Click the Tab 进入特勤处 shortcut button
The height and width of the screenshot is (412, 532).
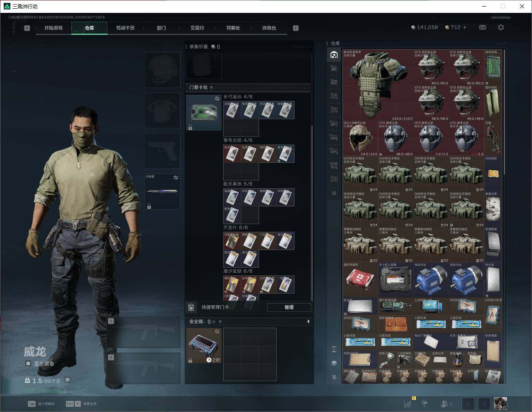[x=41, y=404]
